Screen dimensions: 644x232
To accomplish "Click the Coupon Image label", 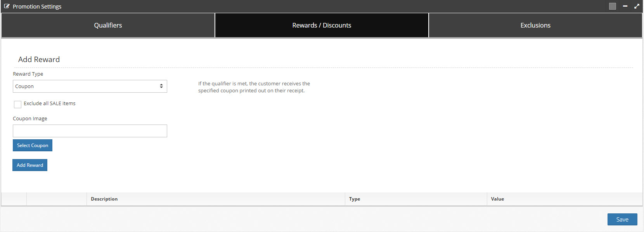I will [30, 119].
